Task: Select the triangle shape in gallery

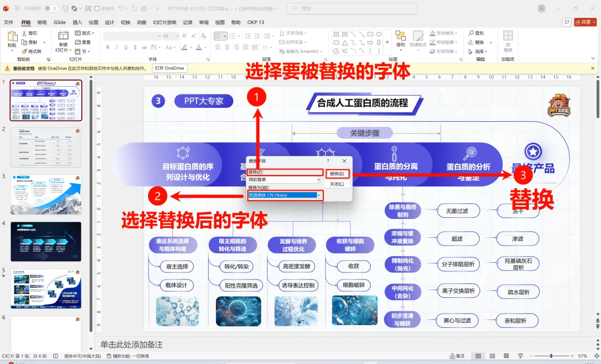Action: coord(345,42)
